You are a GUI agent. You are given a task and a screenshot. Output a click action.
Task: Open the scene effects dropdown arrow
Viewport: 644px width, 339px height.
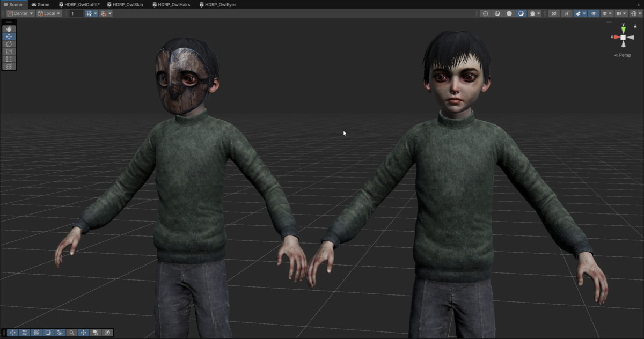pyautogui.click(x=584, y=13)
